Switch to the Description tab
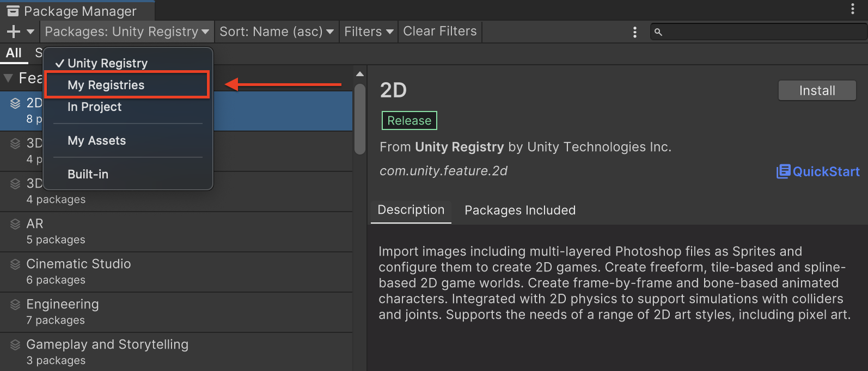The width and height of the screenshot is (868, 371). (411, 210)
